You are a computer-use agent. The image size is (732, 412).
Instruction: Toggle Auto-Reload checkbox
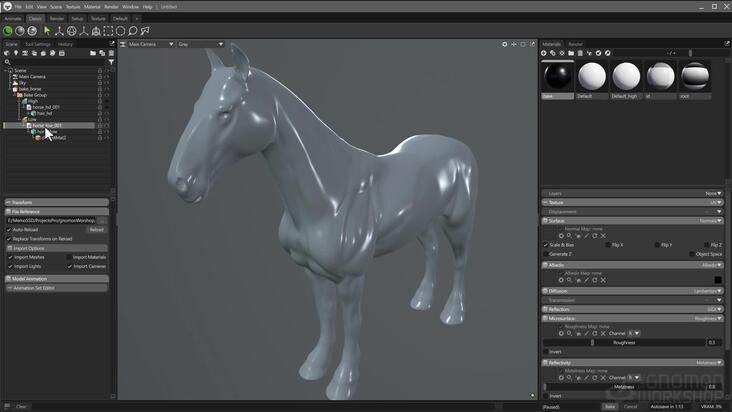coord(9,230)
